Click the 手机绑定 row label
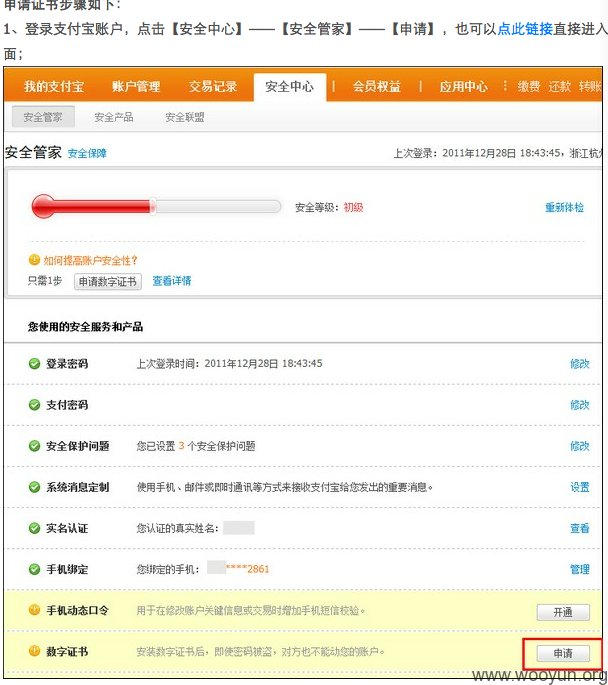Screen dimensions: 608x685 click(x=67, y=569)
